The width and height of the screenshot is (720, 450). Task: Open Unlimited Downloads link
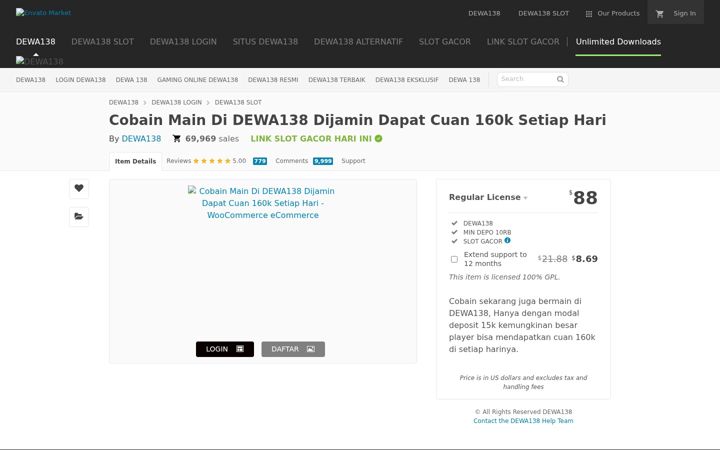pyautogui.click(x=618, y=41)
